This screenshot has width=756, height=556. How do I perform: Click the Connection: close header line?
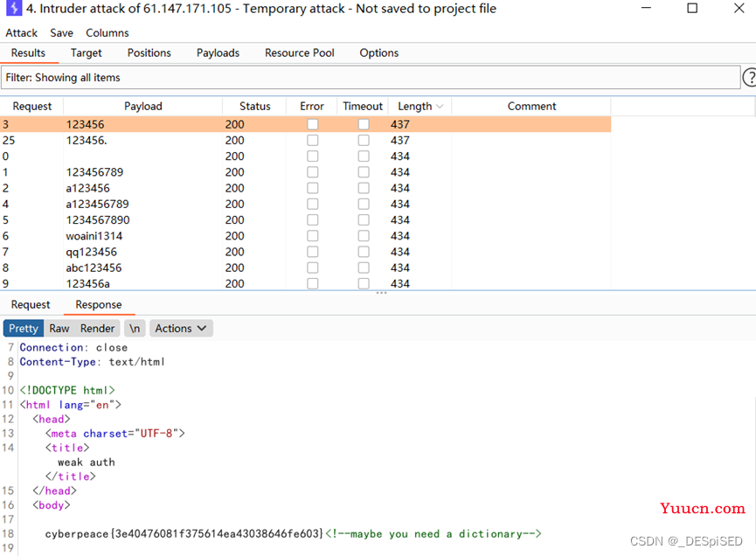point(73,347)
